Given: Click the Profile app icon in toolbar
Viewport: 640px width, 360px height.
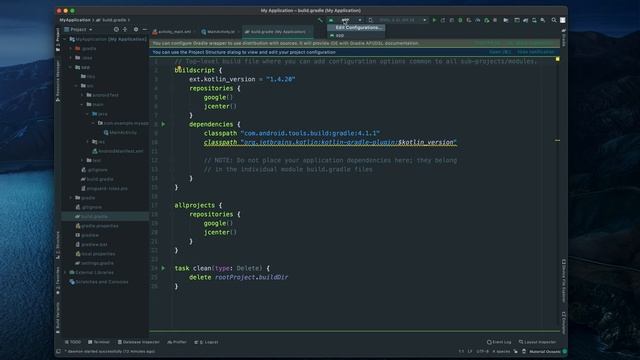Looking at the screenshot, I should [478, 20].
